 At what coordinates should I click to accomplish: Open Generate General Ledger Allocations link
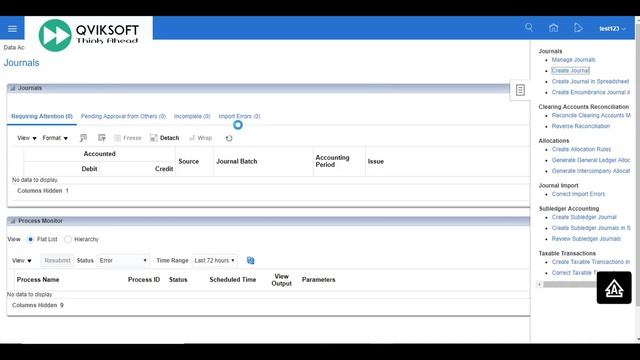click(591, 160)
